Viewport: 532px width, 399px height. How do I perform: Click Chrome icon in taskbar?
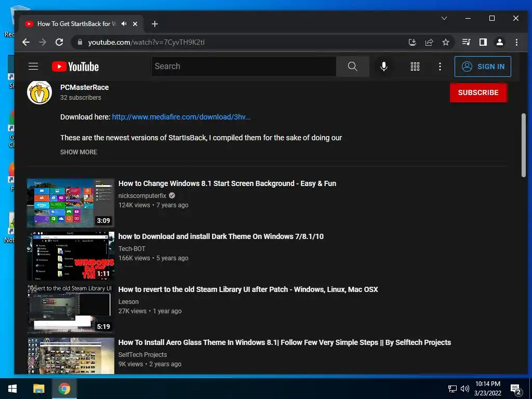[x=64, y=389]
